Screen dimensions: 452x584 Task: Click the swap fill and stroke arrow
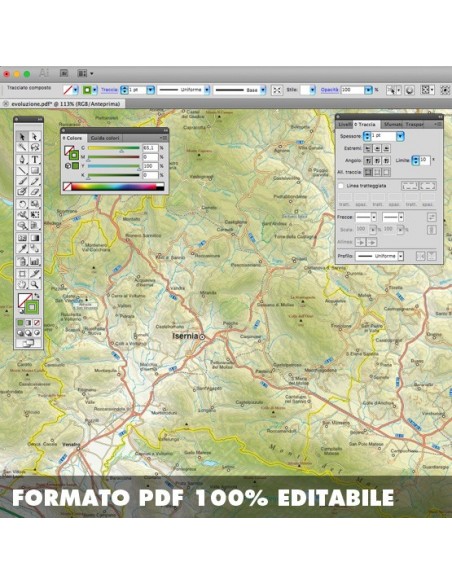37,296
